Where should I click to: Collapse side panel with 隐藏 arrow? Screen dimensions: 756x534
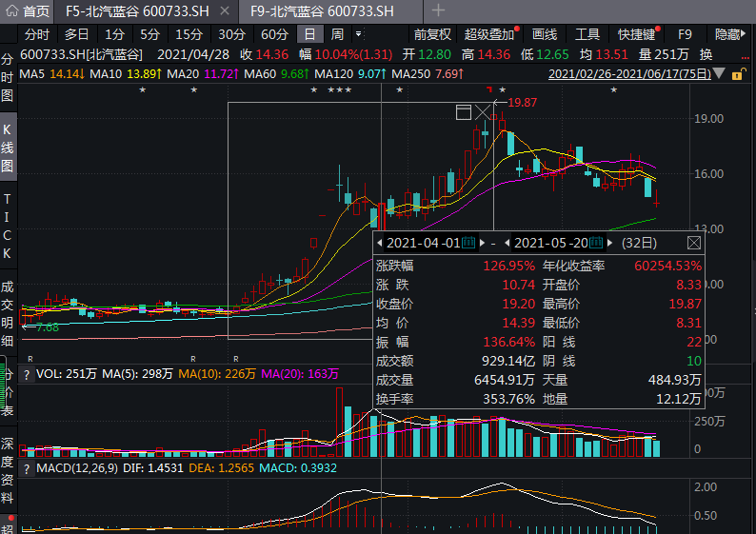click(730, 34)
